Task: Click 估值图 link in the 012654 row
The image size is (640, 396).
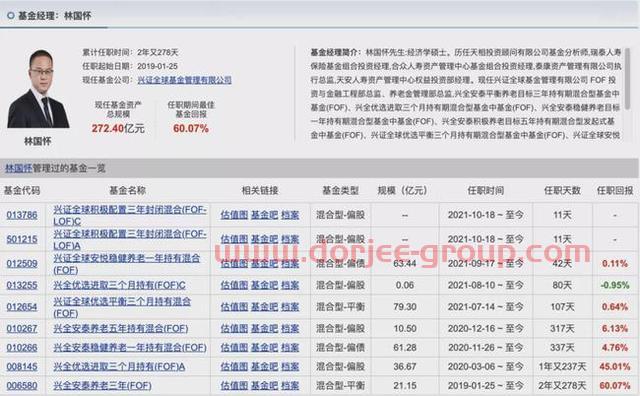Action: 234,307
